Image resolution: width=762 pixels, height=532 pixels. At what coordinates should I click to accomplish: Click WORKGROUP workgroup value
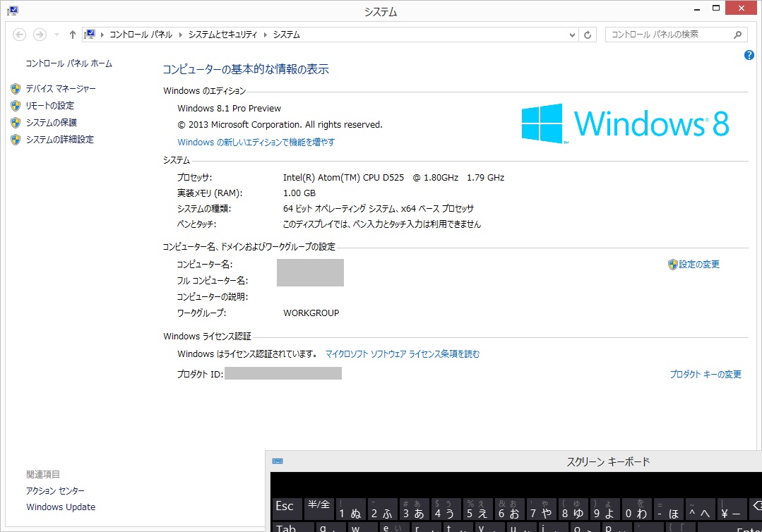pyautogui.click(x=311, y=313)
